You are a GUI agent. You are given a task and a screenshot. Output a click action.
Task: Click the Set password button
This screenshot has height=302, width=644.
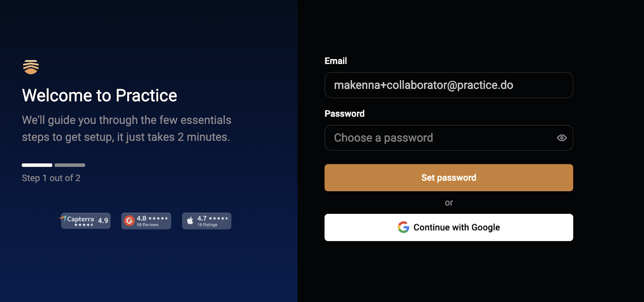click(449, 178)
